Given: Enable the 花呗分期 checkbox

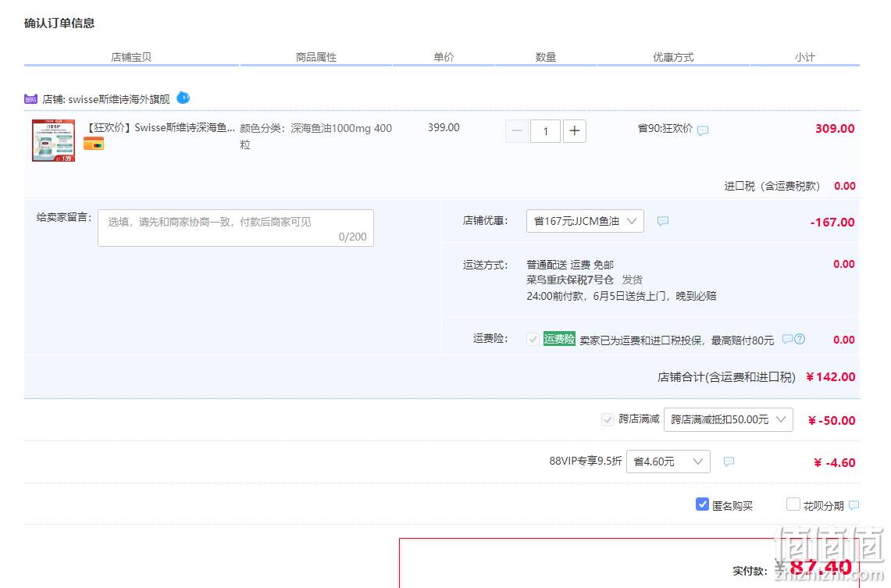Looking at the screenshot, I should point(793,504).
